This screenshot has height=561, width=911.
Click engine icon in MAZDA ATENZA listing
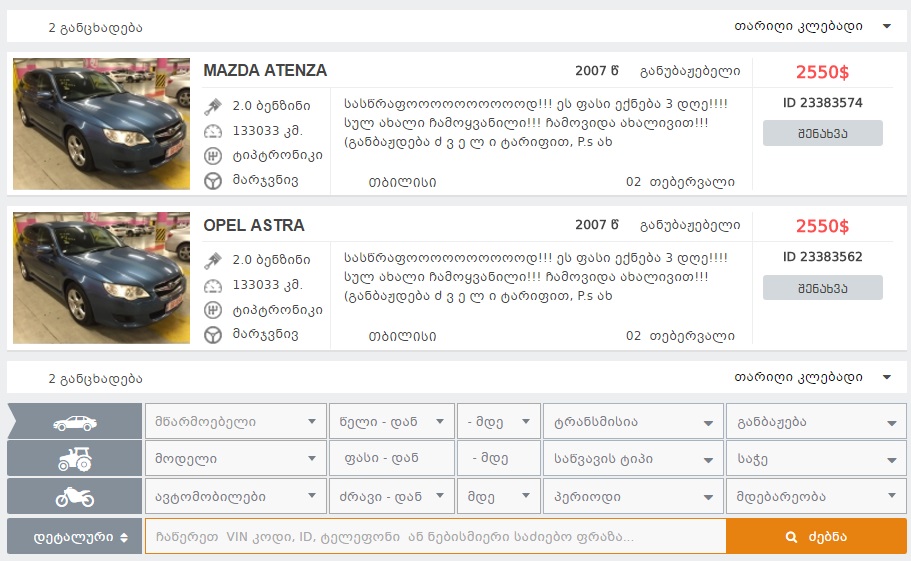[213, 106]
